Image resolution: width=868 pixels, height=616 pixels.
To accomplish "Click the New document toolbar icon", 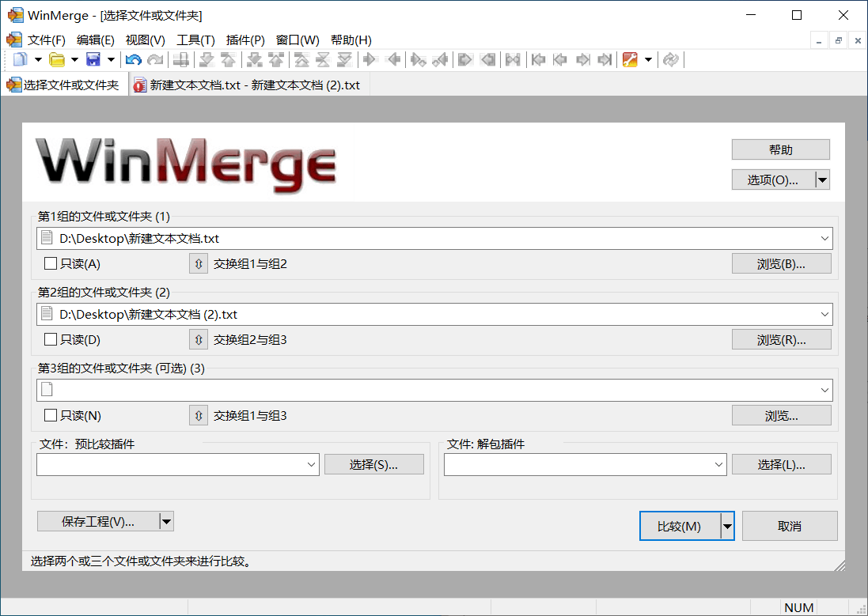I will [x=21, y=59].
